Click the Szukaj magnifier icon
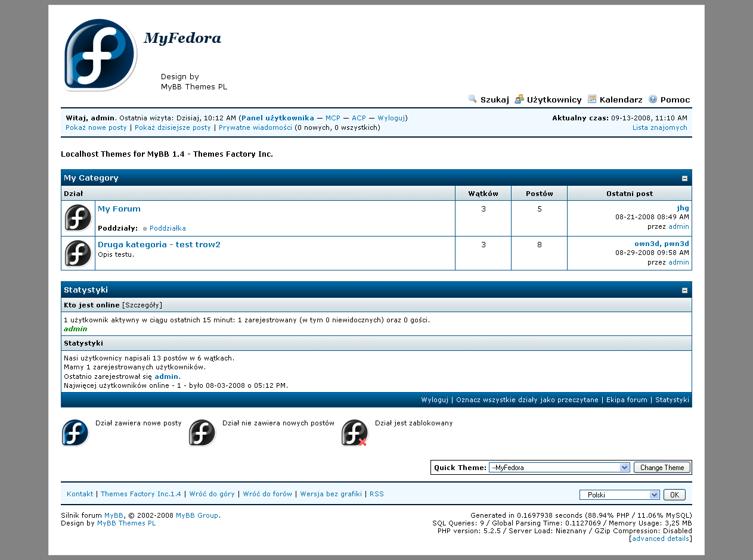 pyautogui.click(x=473, y=99)
